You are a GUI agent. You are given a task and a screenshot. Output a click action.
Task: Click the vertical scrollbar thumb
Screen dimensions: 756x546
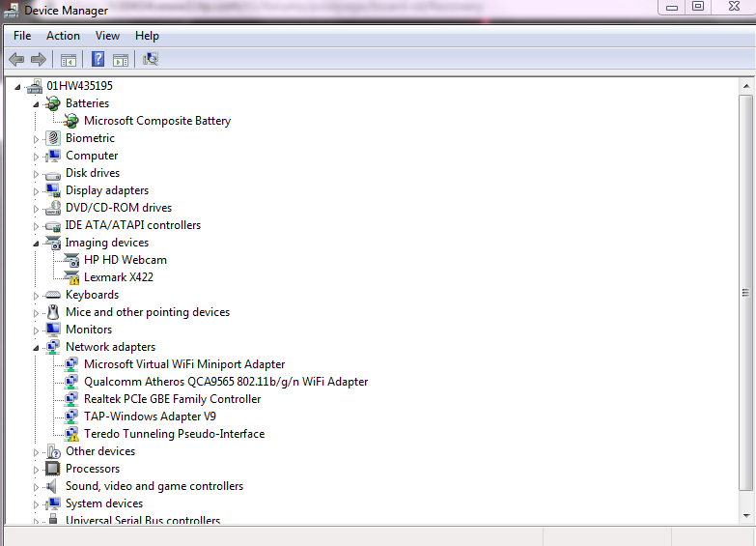[746, 293]
